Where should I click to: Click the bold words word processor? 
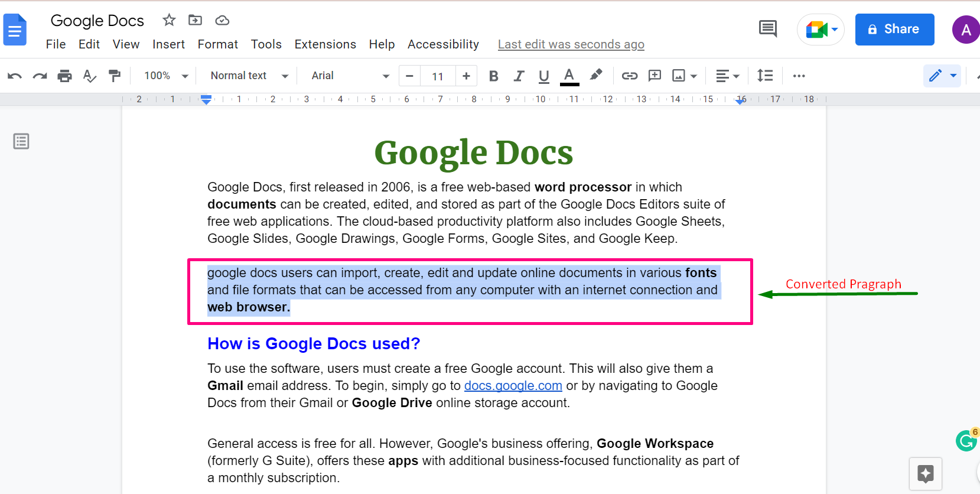pos(583,187)
